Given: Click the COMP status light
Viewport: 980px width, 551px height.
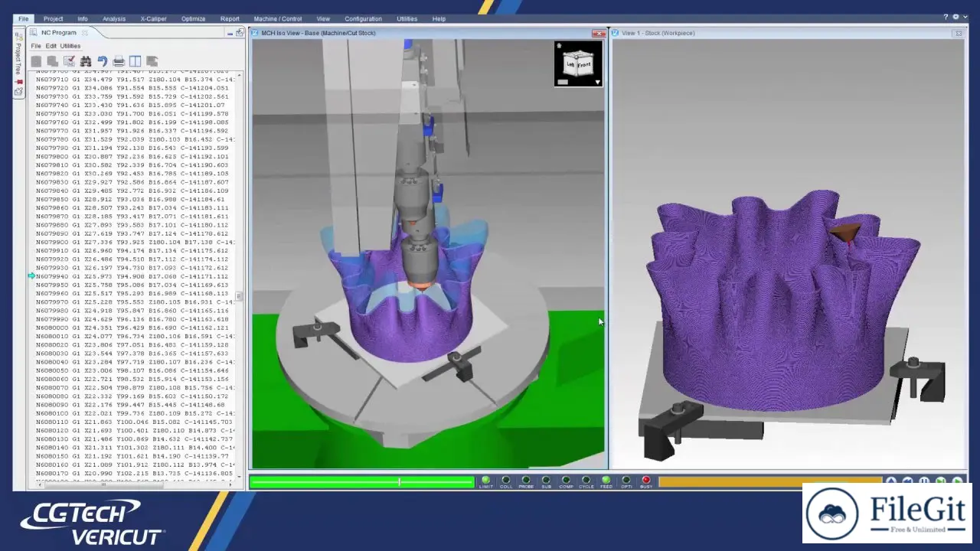Looking at the screenshot, I should (x=566, y=481).
